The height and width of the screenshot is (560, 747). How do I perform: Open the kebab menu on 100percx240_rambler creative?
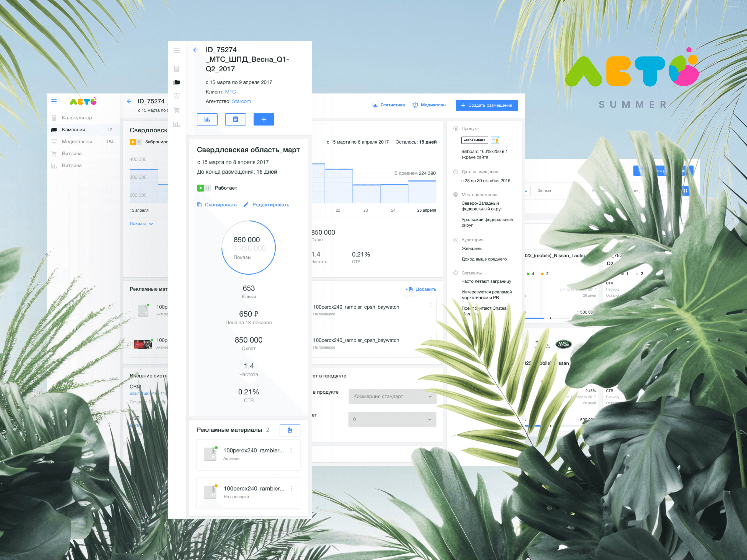pyautogui.click(x=291, y=450)
